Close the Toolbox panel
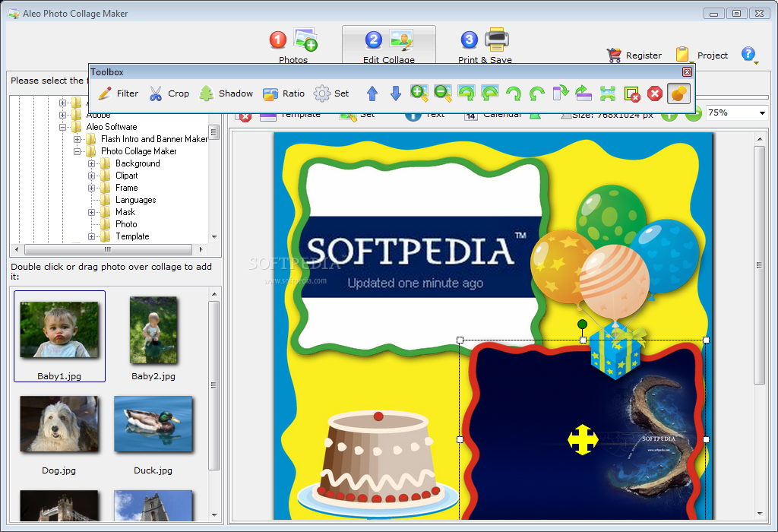 click(687, 72)
